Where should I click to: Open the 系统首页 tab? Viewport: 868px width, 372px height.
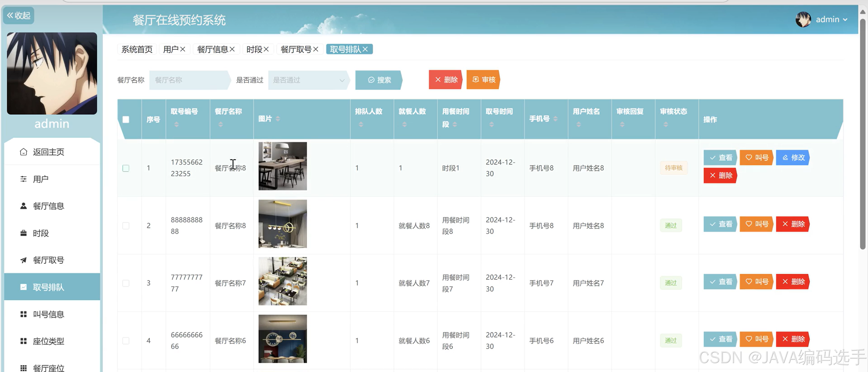(x=137, y=49)
